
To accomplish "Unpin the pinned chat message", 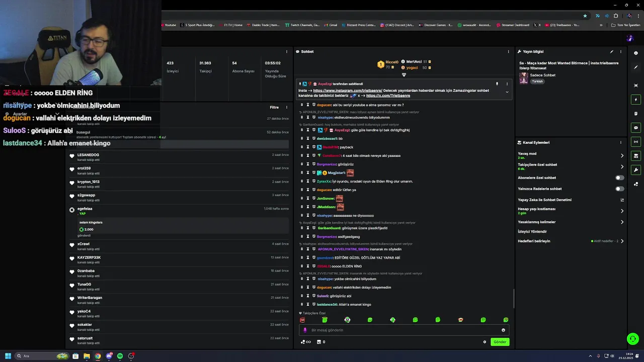I will 497,84.
